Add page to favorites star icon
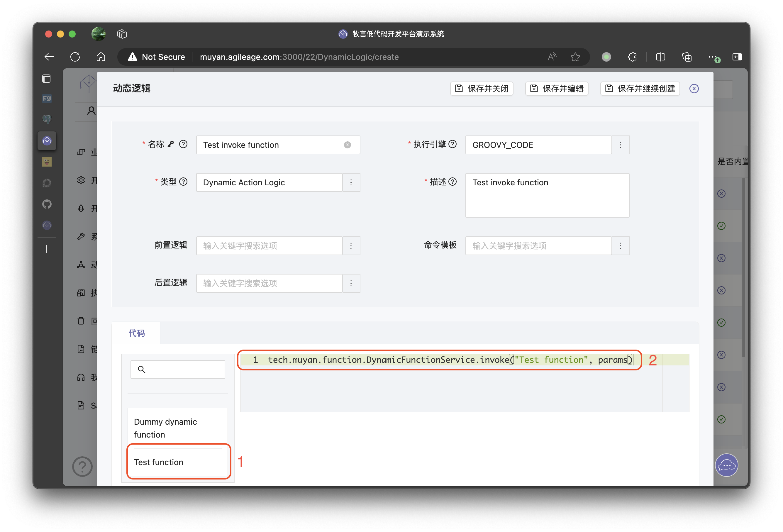 tap(575, 57)
